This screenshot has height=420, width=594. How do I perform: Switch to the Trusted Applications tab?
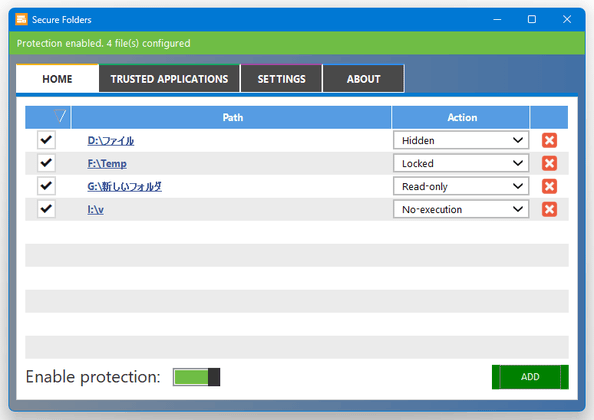pyautogui.click(x=169, y=79)
